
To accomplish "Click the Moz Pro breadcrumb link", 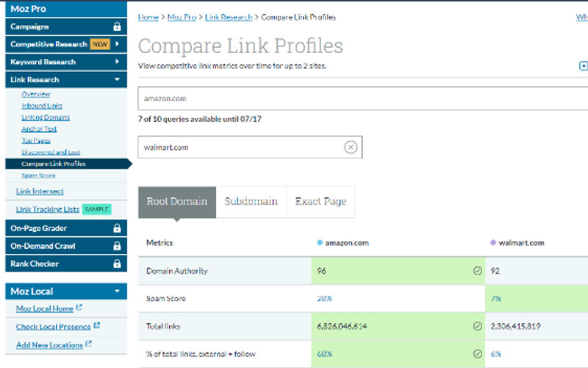I will pos(182,17).
